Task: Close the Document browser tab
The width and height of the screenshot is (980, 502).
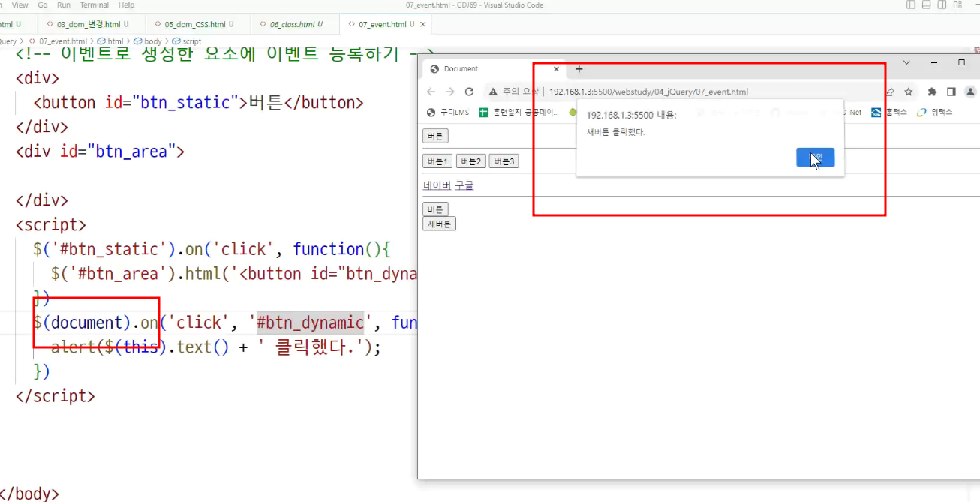Action: [556, 69]
